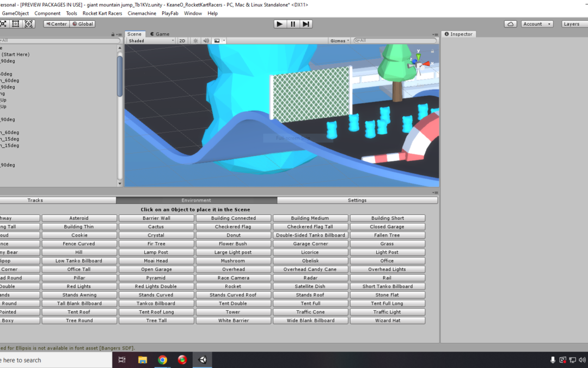
Task: Open the Account dropdown
Action: pos(537,24)
